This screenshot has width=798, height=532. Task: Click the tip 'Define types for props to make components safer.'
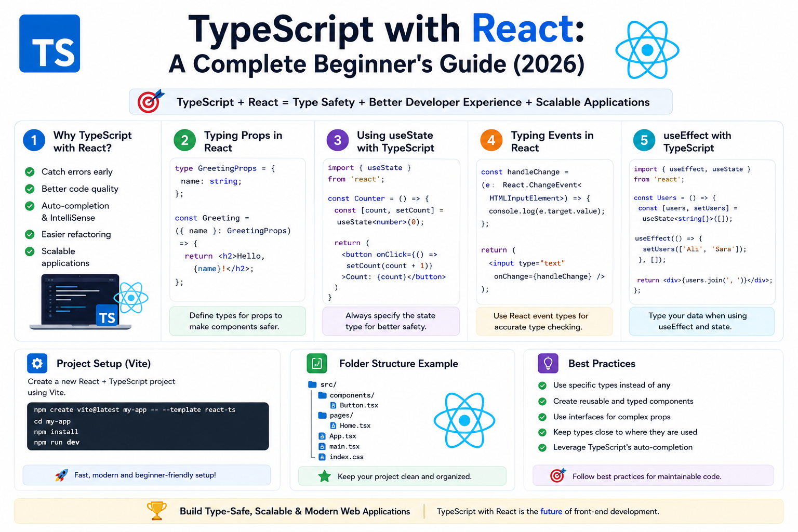pos(237,321)
